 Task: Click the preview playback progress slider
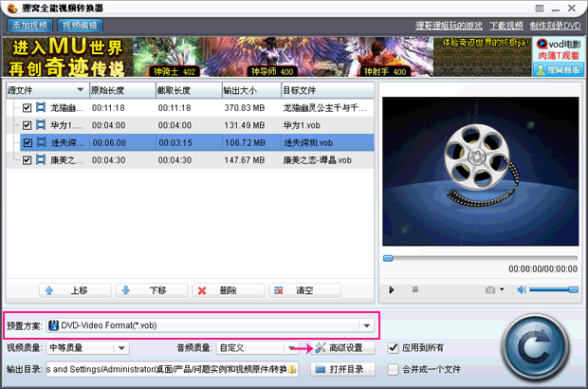[479, 258]
